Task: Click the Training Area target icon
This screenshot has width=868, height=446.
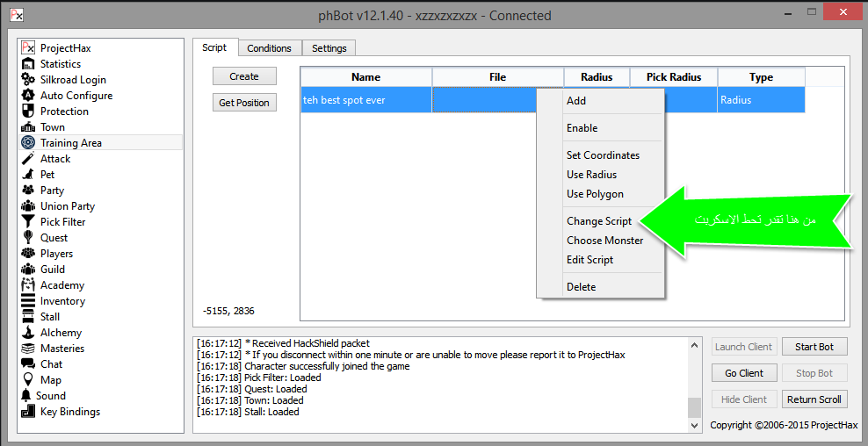Action: click(x=28, y=143)
